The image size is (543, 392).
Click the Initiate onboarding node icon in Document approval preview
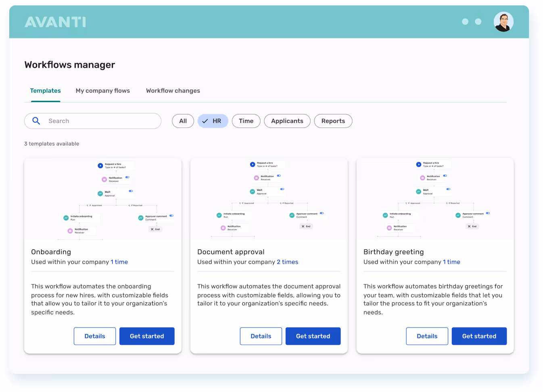point(219,215)
